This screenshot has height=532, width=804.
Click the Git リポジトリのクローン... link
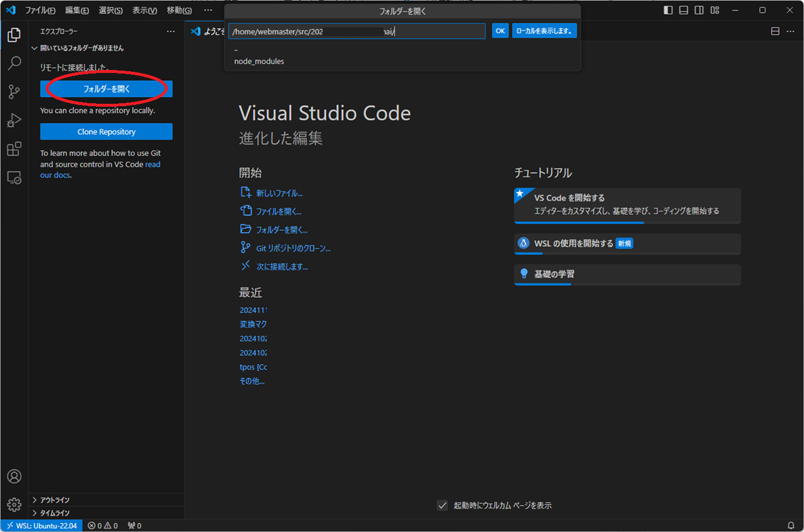293,248
